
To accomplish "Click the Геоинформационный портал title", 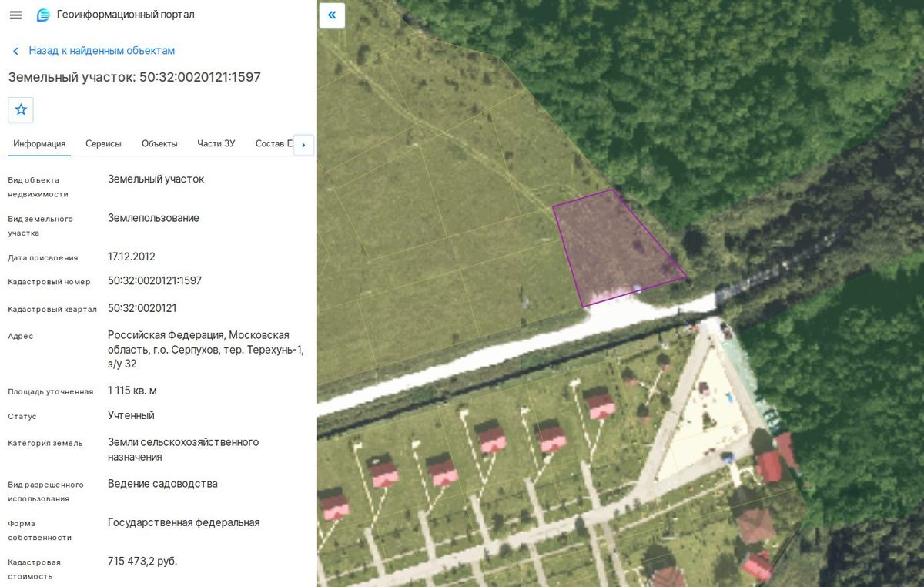I will click(x=126, y=15).
